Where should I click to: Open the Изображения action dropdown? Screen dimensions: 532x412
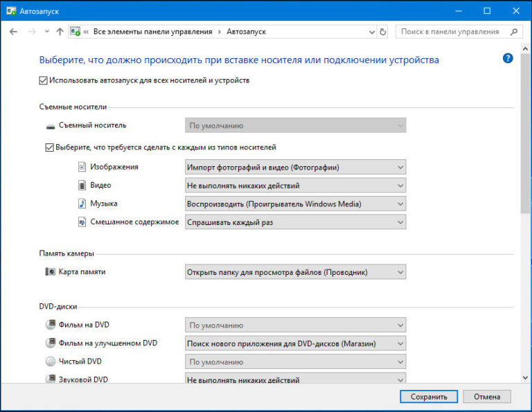296,167
